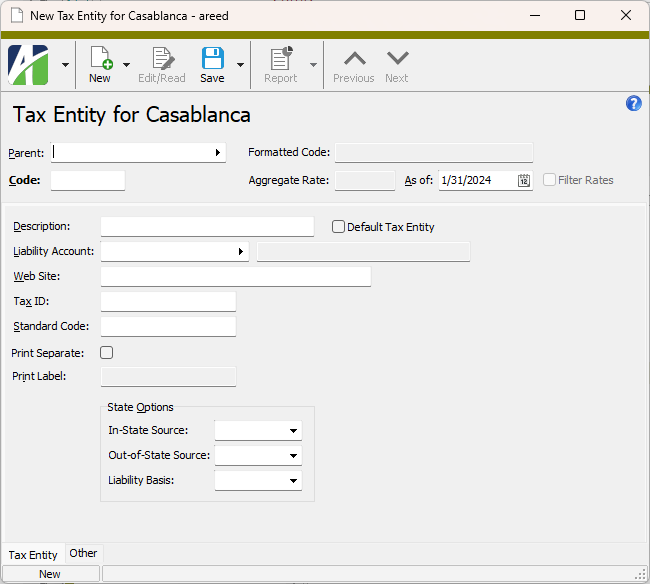Open the Save button dropdown arrow

[241, 65]
